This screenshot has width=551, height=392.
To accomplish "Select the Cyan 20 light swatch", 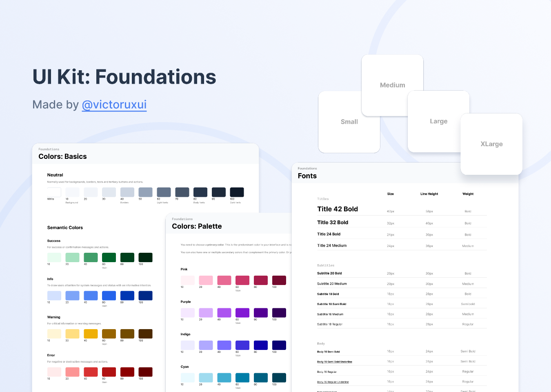I will point(206,378).
